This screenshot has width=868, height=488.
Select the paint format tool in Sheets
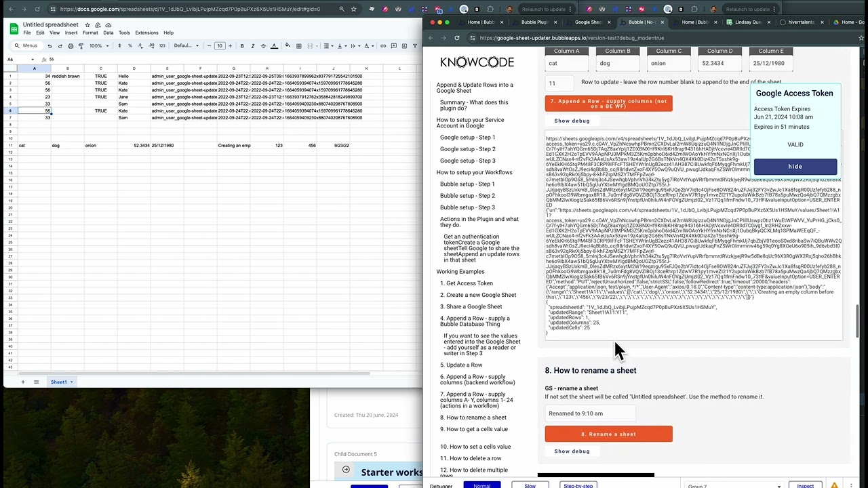pyautogui.click(x=81, y=46)
